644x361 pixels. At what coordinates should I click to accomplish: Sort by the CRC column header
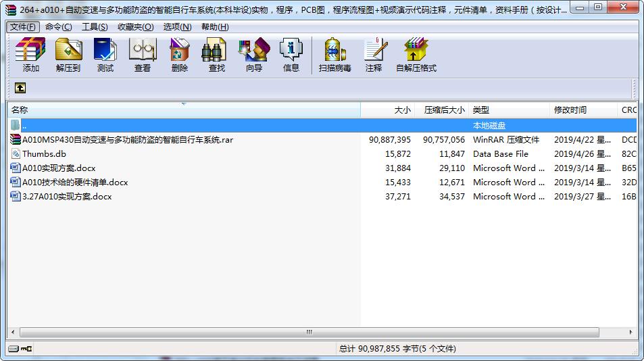tap(627, 110)
